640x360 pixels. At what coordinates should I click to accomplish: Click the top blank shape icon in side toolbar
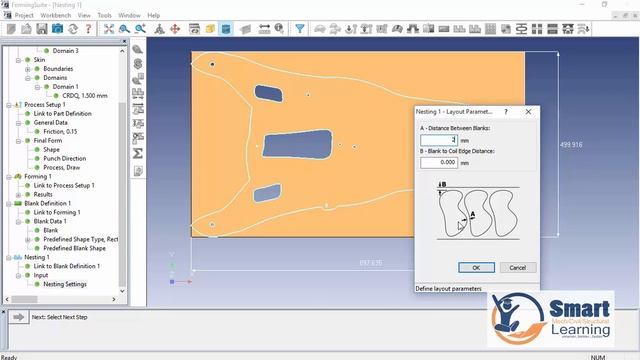pyautogui.click(x=138, y=49)
